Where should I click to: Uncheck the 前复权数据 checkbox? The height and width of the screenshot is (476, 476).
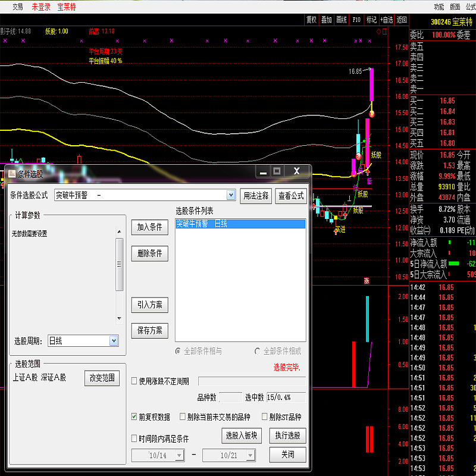(134, 417)
